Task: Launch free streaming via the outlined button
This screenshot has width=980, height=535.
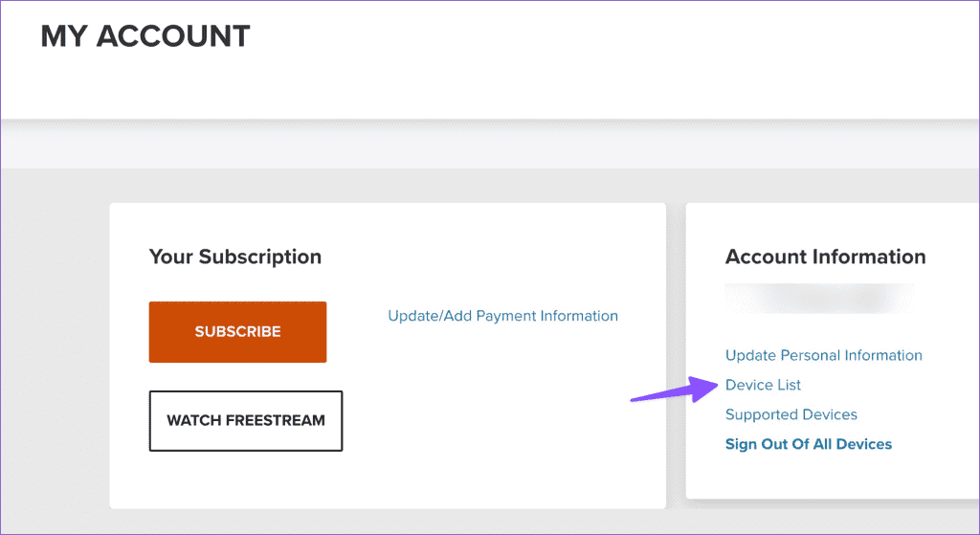Action: click(x=246, y=420)
